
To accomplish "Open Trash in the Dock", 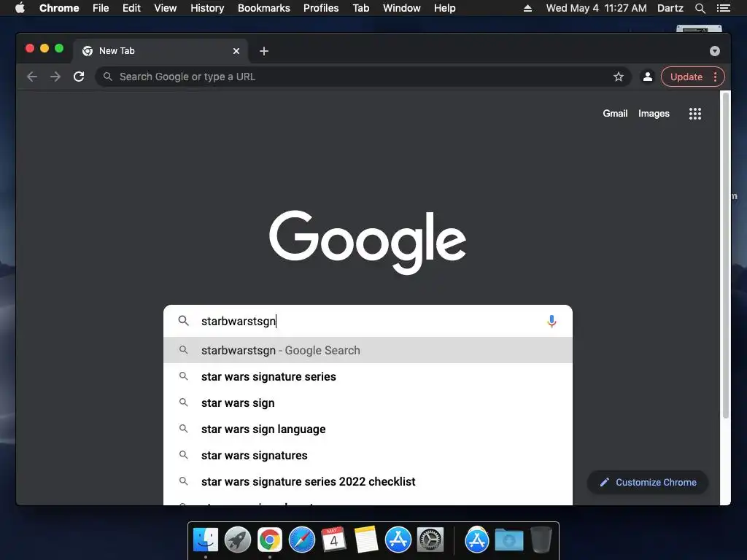I will 541,540.
